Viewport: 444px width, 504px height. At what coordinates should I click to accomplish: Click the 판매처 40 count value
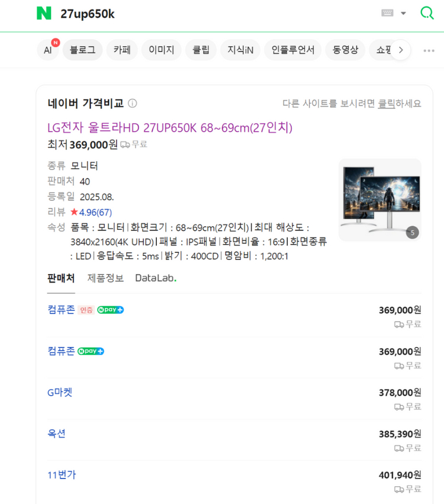pyautogui.click(x=85, y=182)
